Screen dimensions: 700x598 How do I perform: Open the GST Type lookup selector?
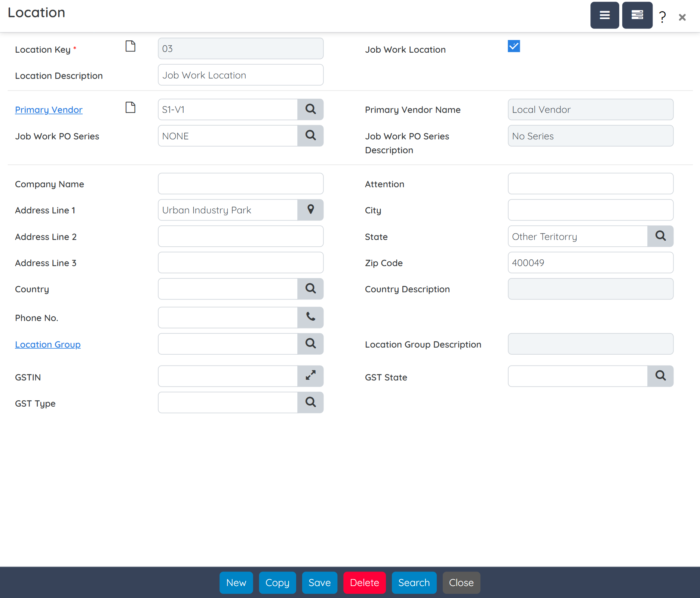310,403
